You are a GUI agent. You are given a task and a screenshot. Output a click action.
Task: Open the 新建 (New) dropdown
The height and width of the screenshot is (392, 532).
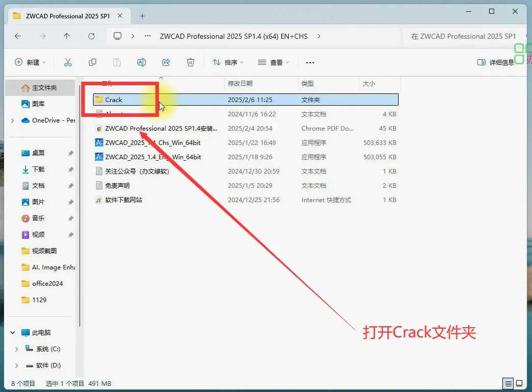point(30,62)
